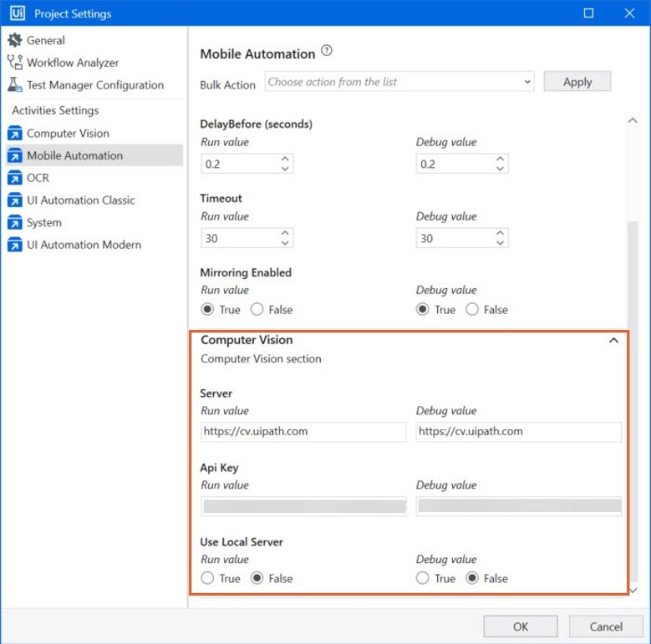Click the General gear icon
The width and height of the screenshot is (651, 644).
click(15, 40)
